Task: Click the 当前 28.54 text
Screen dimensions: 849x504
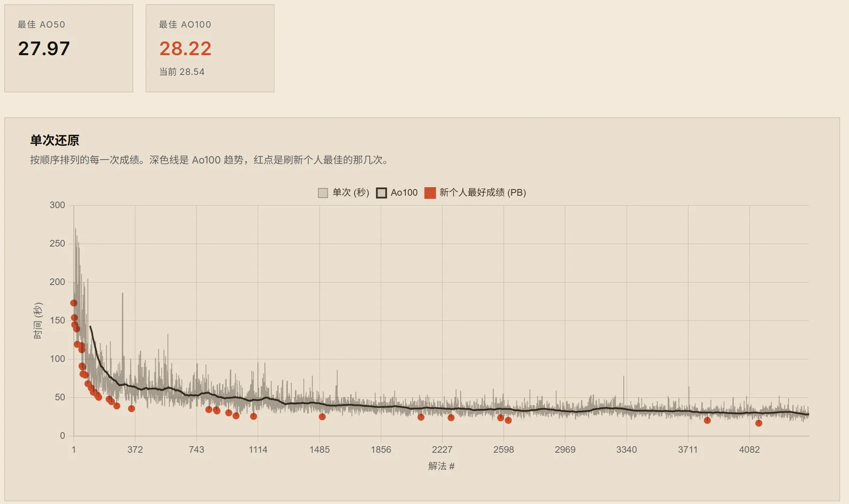Action: pos(181,72)
